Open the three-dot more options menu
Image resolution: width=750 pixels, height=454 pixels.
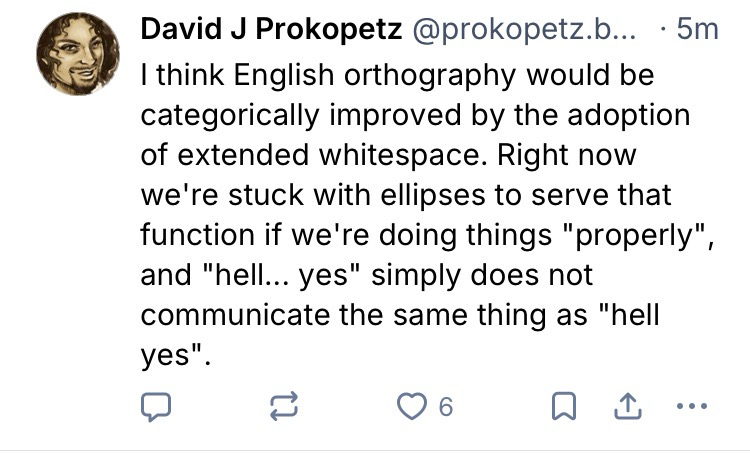click(691, 406)
